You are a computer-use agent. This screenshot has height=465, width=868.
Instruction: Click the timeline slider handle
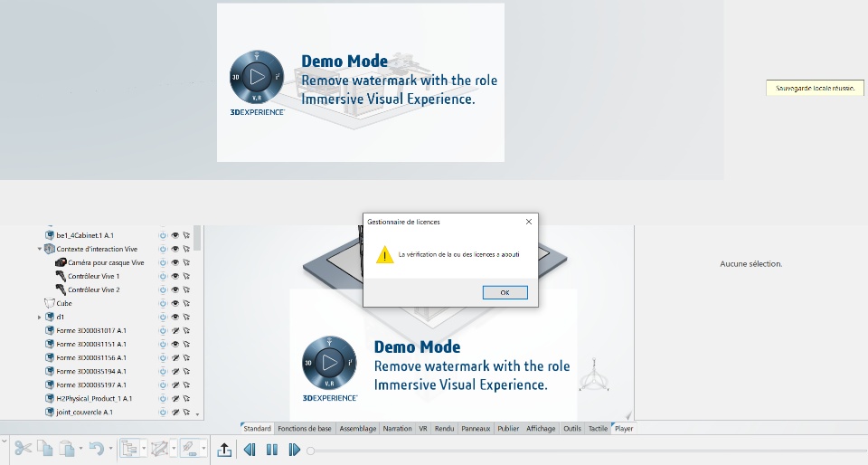[x=310, y=451]
